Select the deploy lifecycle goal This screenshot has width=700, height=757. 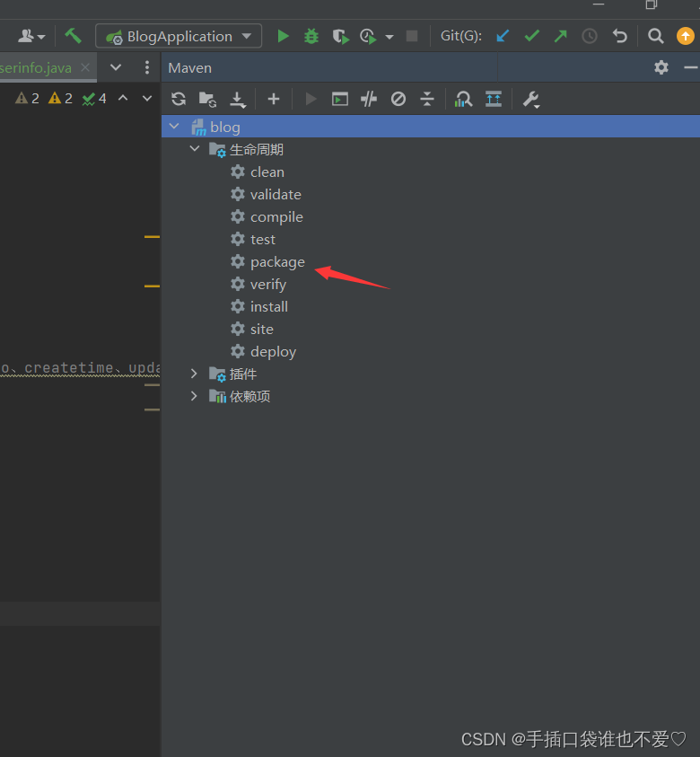click(273, 352)
